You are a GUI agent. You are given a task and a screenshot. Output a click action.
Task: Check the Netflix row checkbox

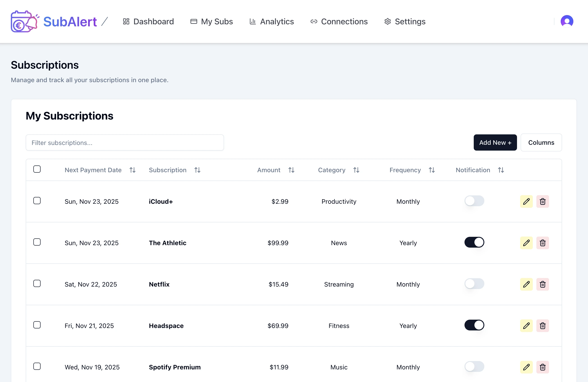point(37,284)
